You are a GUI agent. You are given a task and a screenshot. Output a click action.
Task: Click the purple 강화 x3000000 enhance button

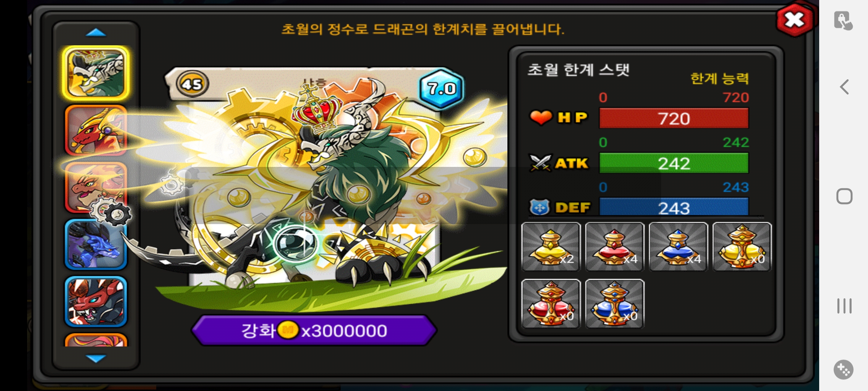[314, 330]
